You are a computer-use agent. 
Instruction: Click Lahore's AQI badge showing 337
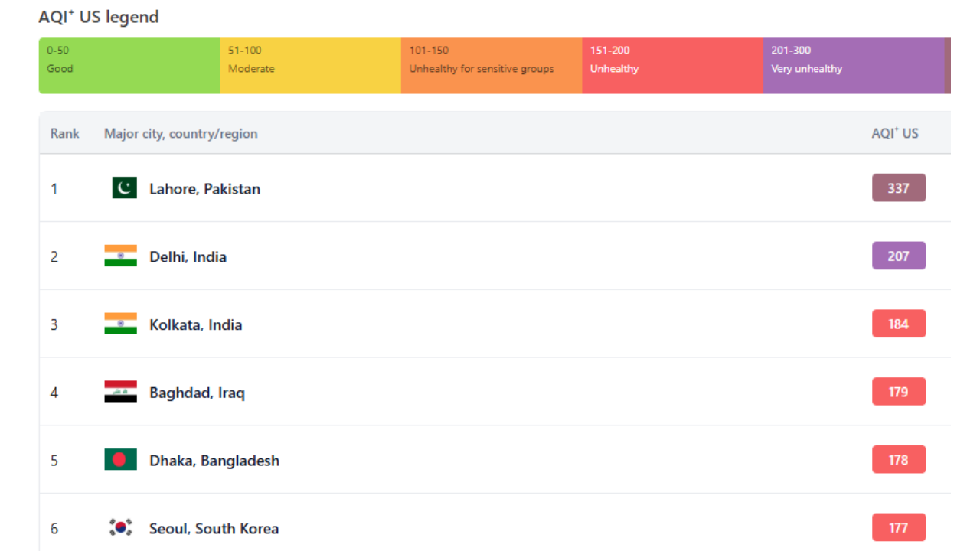[x=899, y=187]
